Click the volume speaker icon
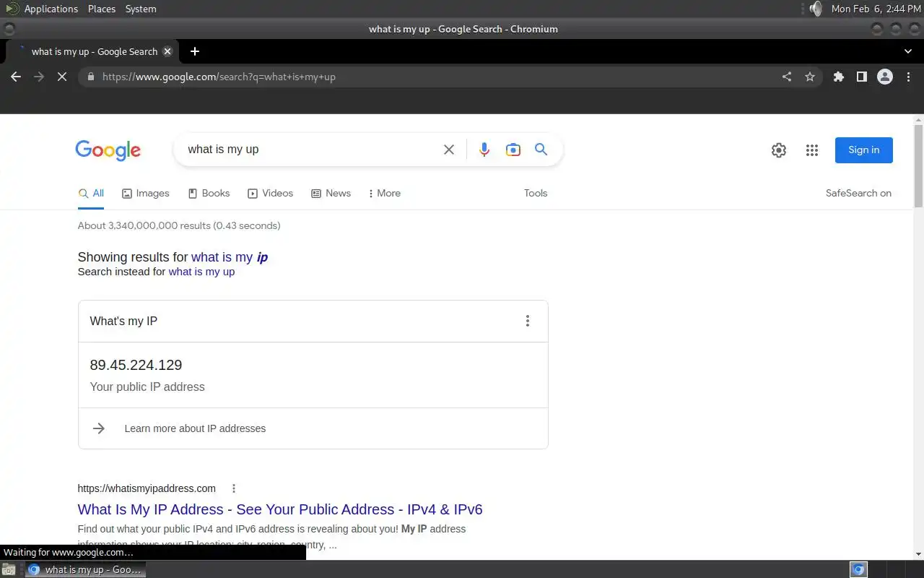This screenshot has width=924, height=578. 815,9
